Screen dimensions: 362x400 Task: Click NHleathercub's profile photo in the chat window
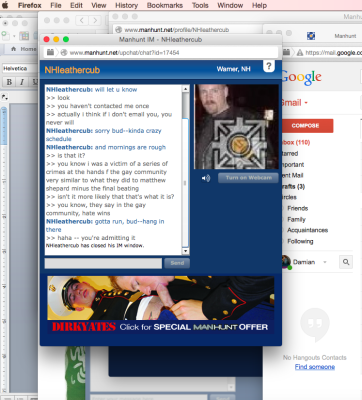(236, 127)
